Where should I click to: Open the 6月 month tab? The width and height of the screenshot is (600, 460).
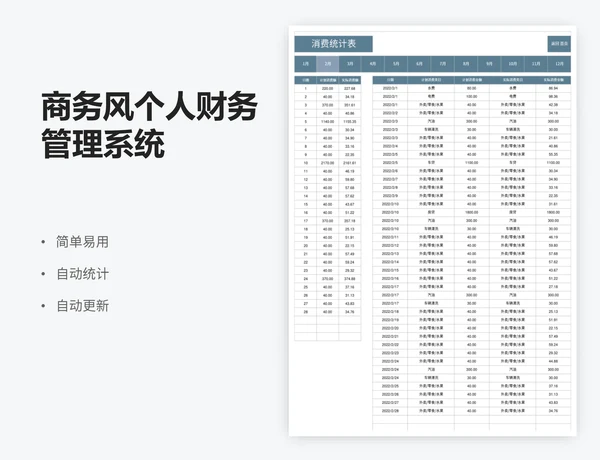pyautogui.click(x=419, y=64)
